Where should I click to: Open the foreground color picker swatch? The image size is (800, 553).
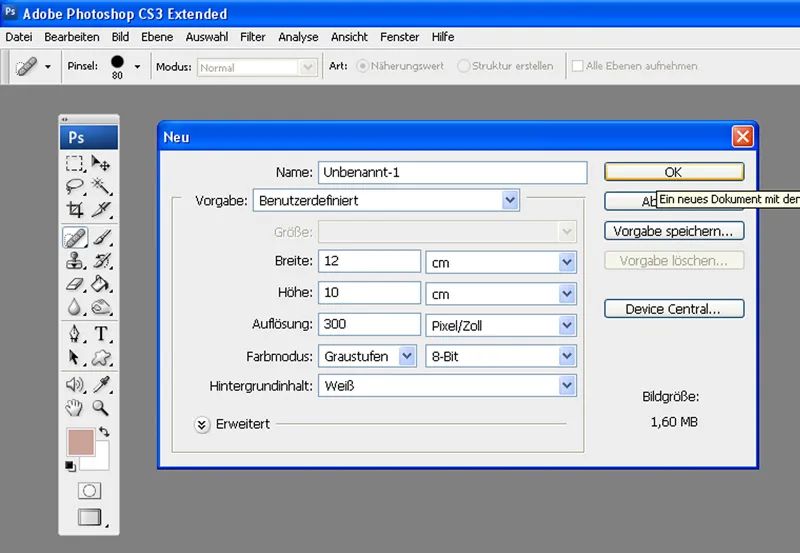pos(81,442)
